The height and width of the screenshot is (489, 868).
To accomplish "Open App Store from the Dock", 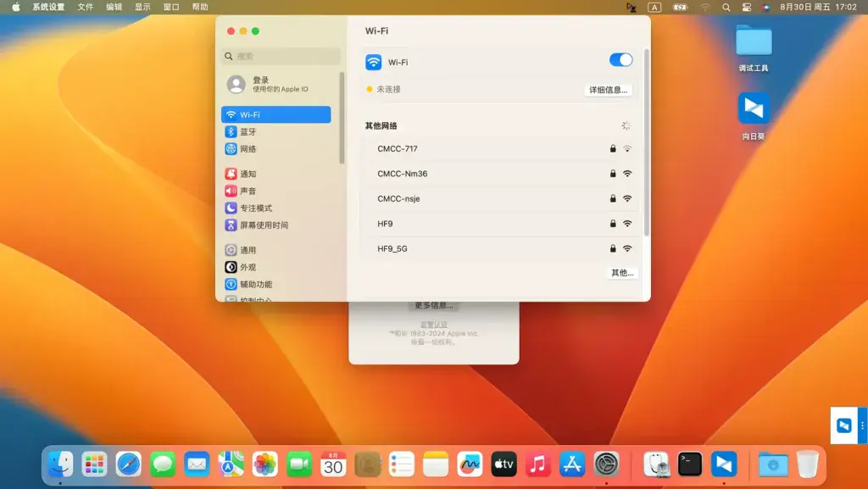I will (572, 464).
